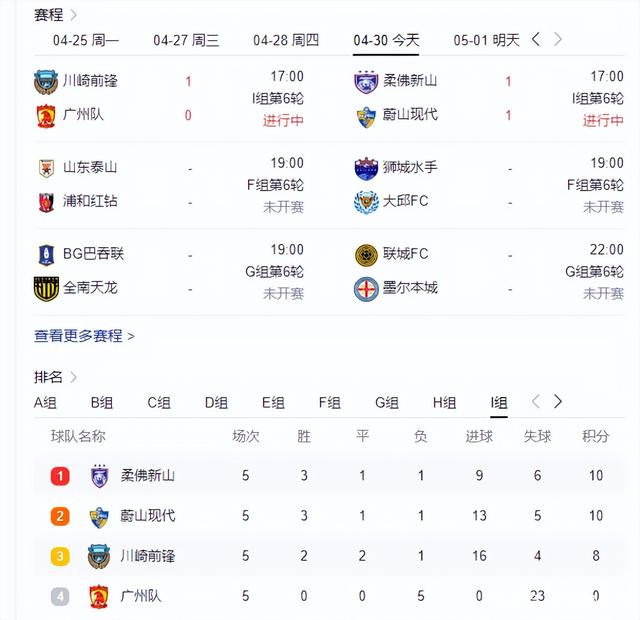This screenshot has width=640, height=620.
Task: Click the 狮城水手 team logo
Action: [366, 167]
